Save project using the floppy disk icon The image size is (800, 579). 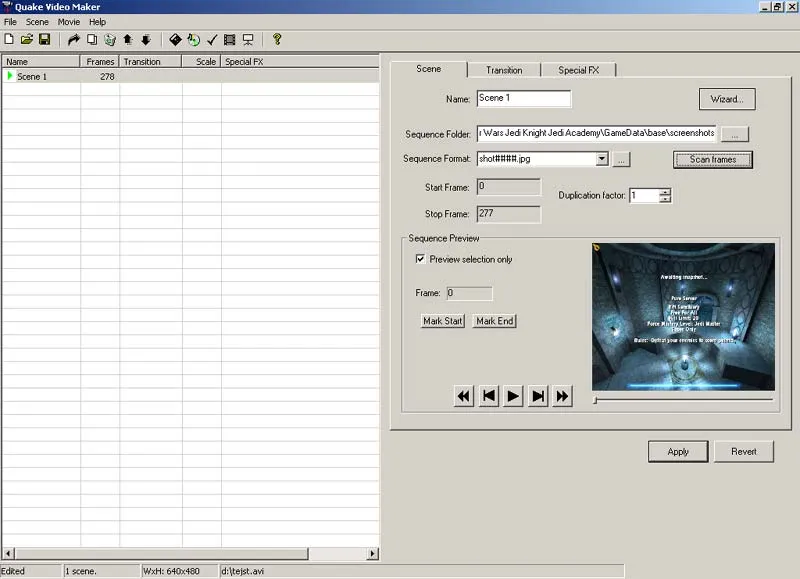(x=44, y=40)
